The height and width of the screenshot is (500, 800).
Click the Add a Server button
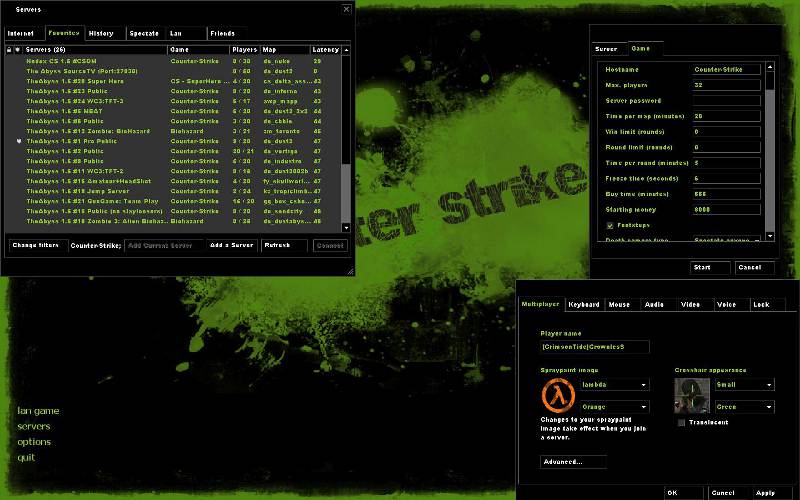232,245
